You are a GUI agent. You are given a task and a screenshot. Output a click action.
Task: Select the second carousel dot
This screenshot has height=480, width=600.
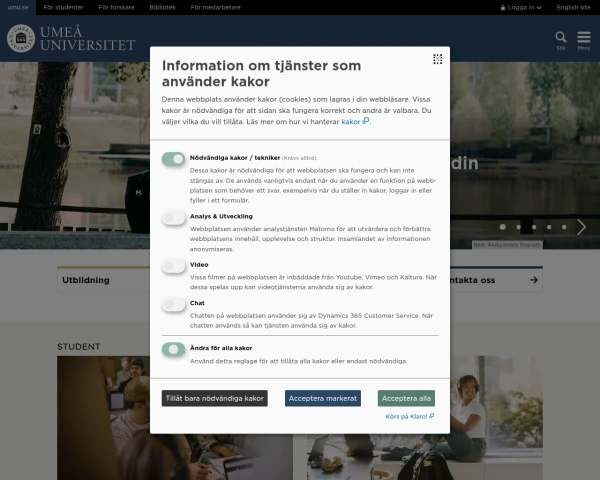518,227
